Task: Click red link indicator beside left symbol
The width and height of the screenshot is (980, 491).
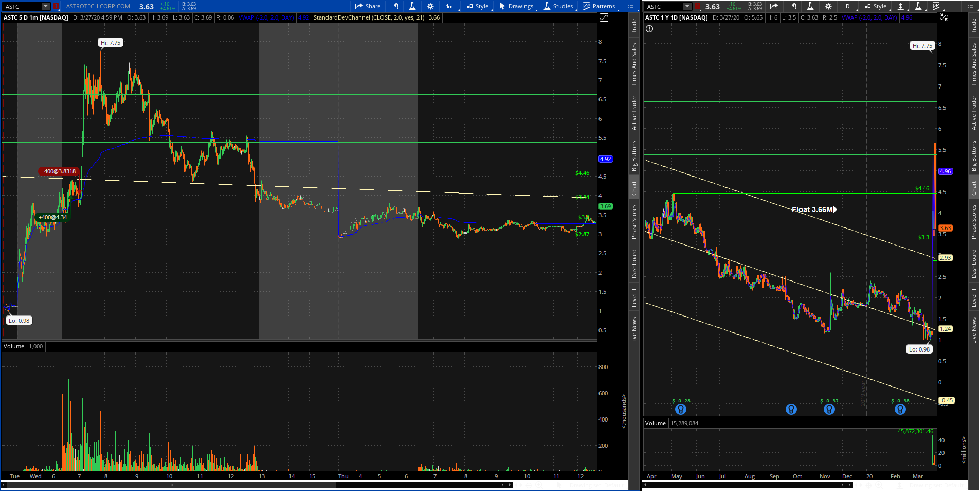Action: coord(56,6)
